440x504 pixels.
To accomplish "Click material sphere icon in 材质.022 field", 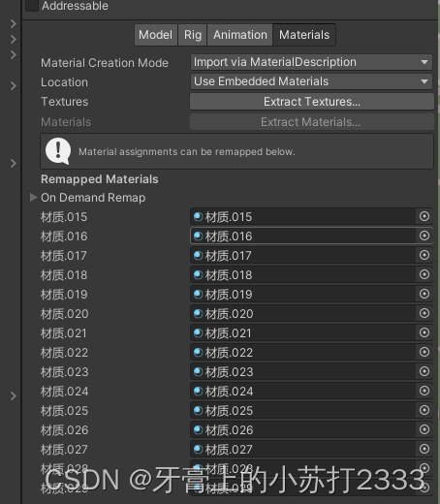I will (x=198, y=352).
